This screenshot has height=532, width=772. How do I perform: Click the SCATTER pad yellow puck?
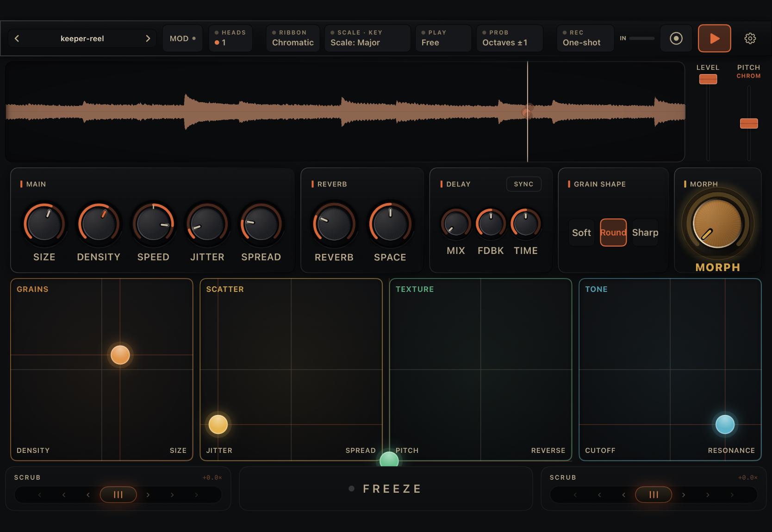218,425
